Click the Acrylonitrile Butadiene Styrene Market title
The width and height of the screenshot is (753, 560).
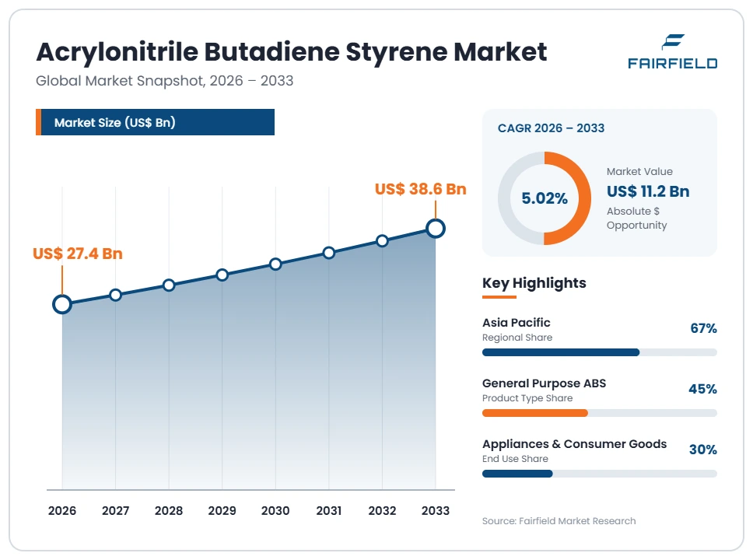292,52
